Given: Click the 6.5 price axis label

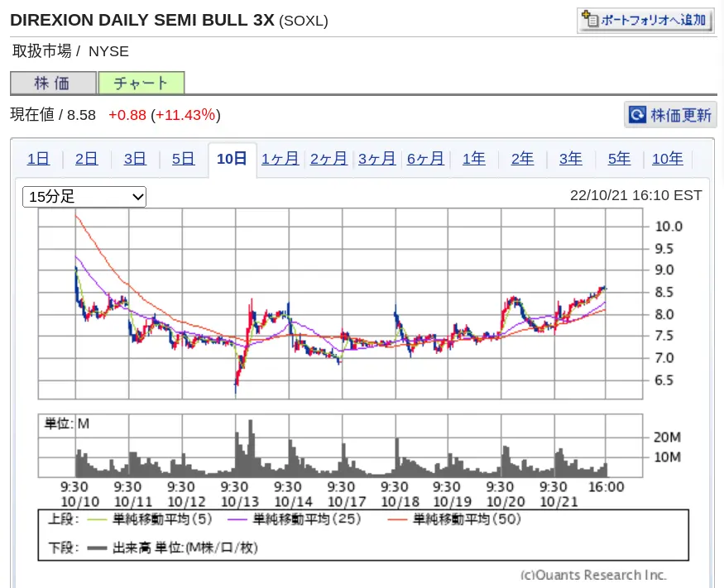Looking at the screenshot, I should [x=664, y=380].
